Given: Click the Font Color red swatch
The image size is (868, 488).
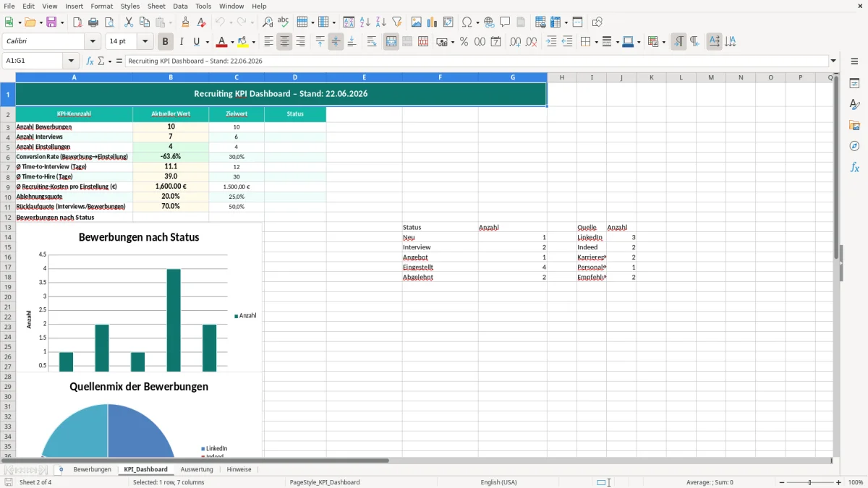Looking at the screenshot, I should 222,42.
